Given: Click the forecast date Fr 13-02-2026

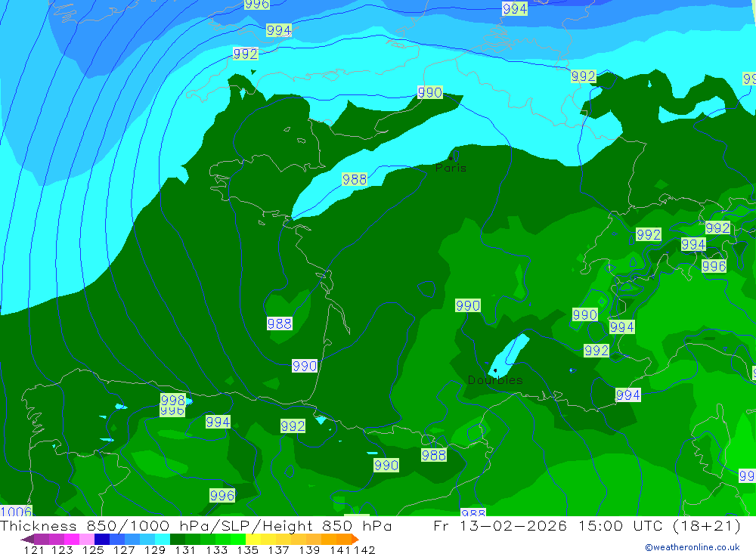Looking at the screenshot, I should tap(500, 525).
